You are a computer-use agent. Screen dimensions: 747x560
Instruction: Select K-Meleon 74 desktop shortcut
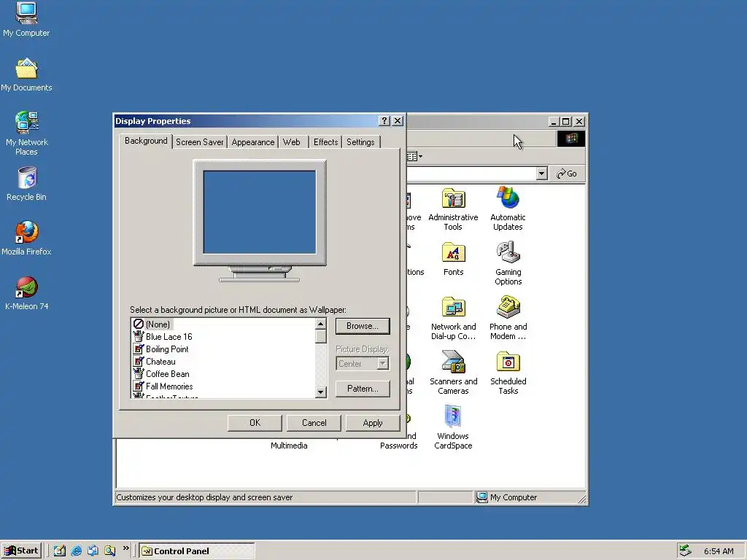click(26, 293)
